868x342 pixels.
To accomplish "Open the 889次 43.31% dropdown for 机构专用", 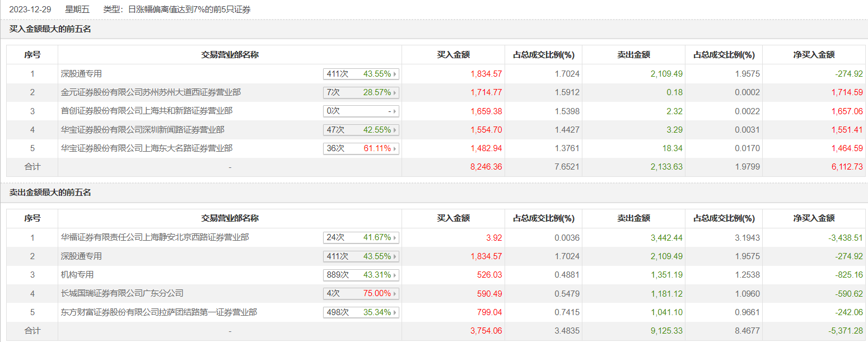I will 361,275.
